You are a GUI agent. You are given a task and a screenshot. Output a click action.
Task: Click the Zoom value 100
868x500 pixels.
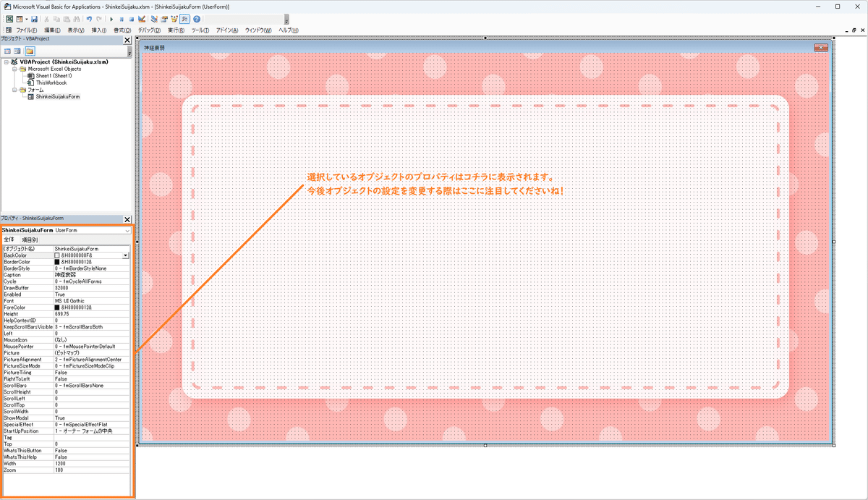pyautogui.click(x=92, y=470)
